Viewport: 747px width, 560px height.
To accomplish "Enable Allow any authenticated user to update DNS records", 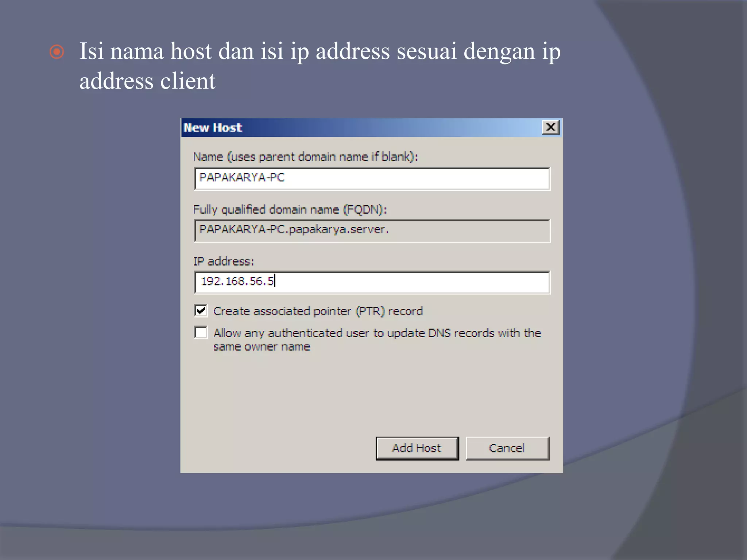I will (201, 332).
